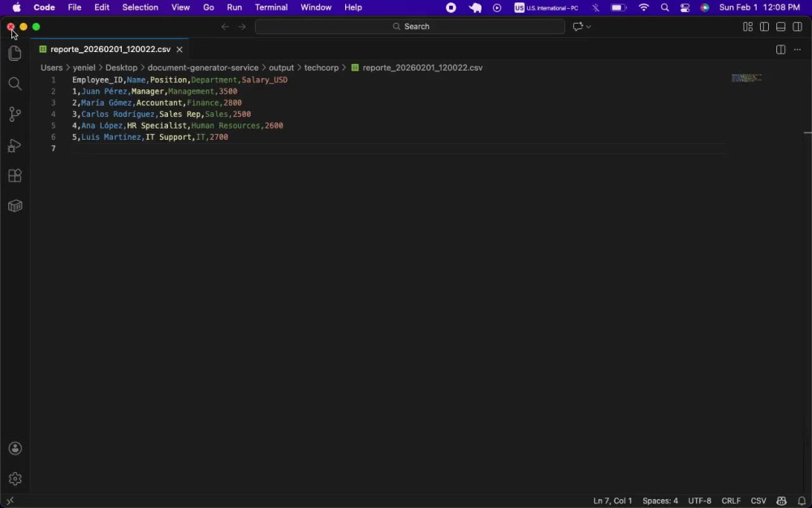Click the output breadcrumb

click(x=281, y=68)
